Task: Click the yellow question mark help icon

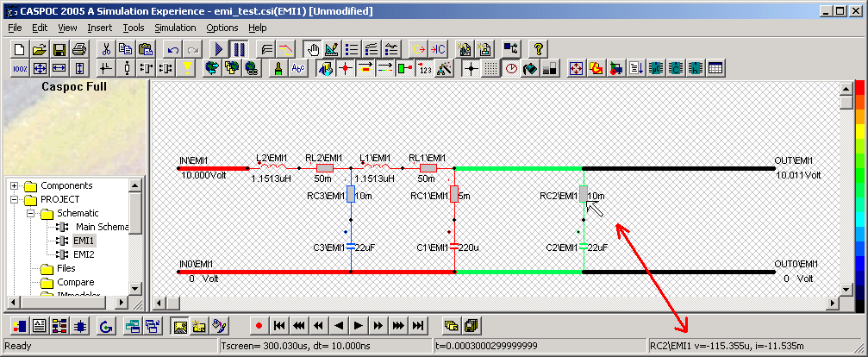Action: (x=539, y=49)
